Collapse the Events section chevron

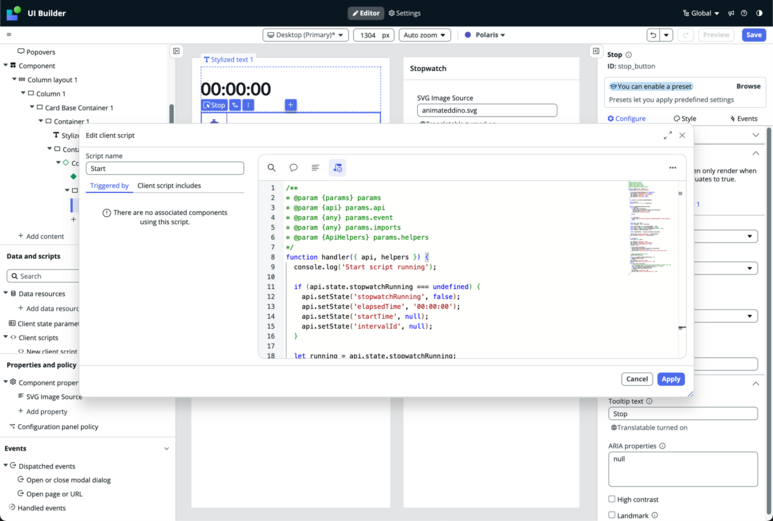(167, 449)
